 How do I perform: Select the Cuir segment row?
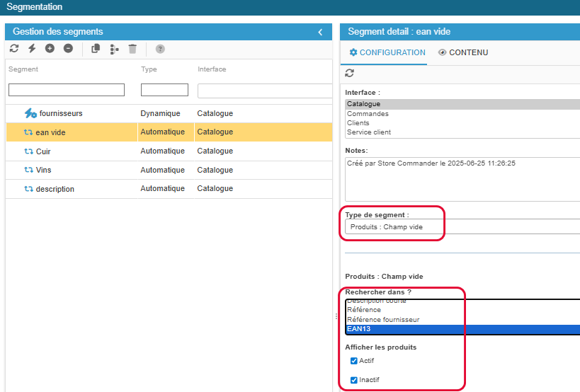click(x=169, y=151)
